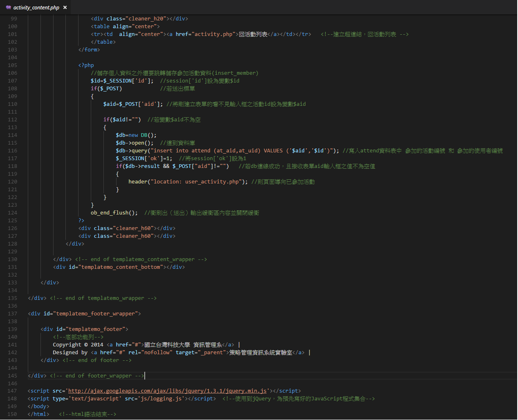Click the <?php opening tag
The image size is (518, 420).
86,65
